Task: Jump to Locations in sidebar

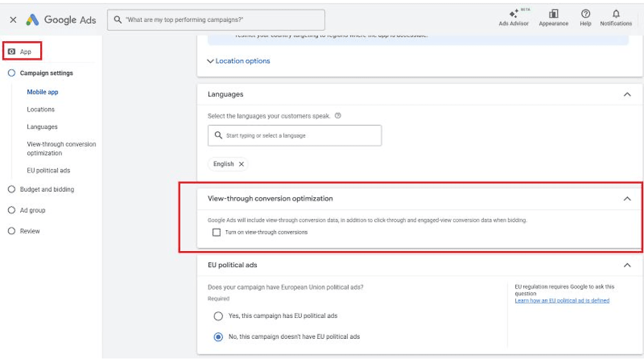Action: [x=41, y=110]
